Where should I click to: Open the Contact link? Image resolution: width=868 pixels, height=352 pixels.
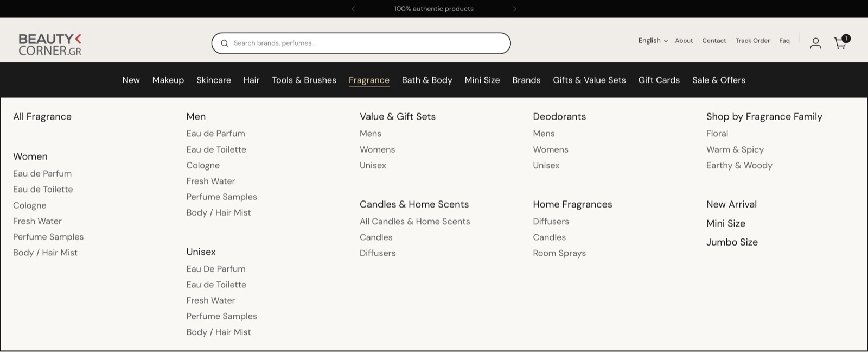point(714,41)
